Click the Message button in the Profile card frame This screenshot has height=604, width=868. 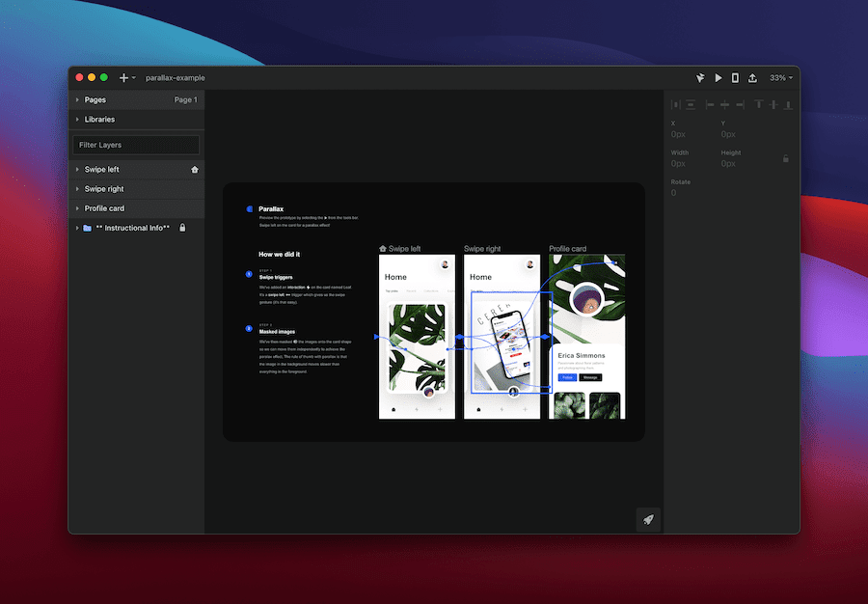click(x=590, y=377)
